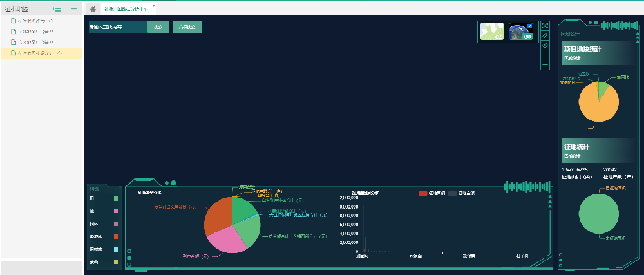The width and height of the screenshot is (644, 275).
Task: Click the lowest page indicator in bottom panel
Action: click(x=129, y=264)
